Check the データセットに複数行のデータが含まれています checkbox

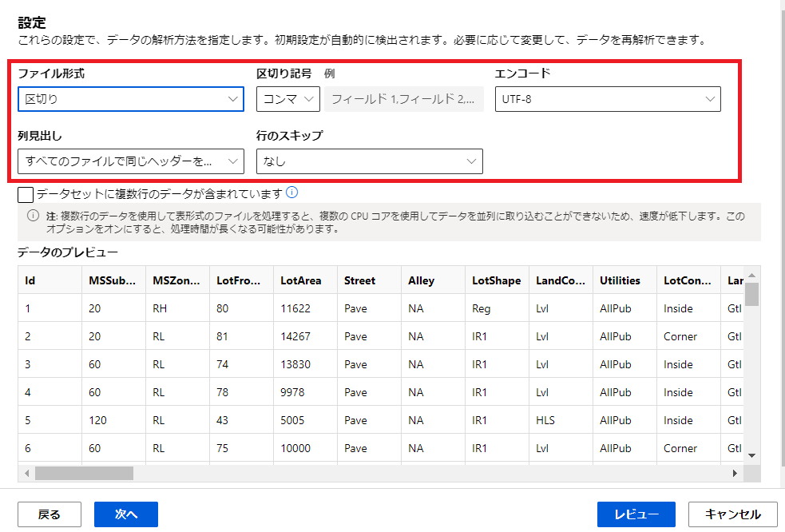tap(26, 194)
